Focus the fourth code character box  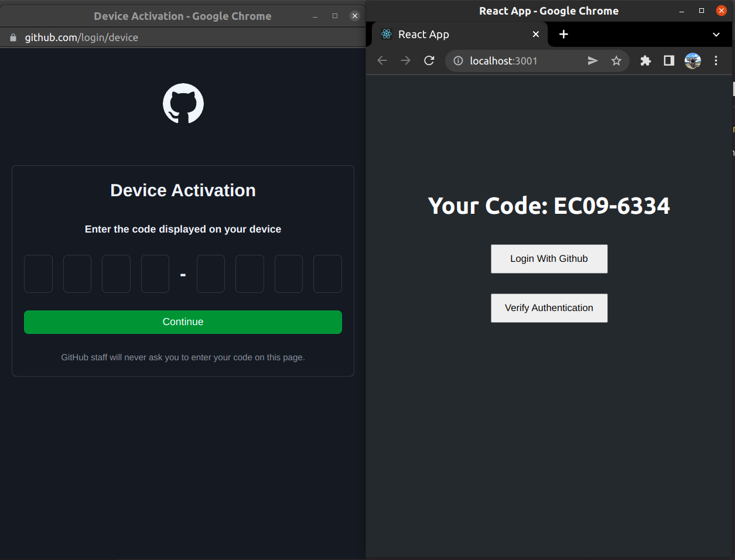(x=155, y=274)
